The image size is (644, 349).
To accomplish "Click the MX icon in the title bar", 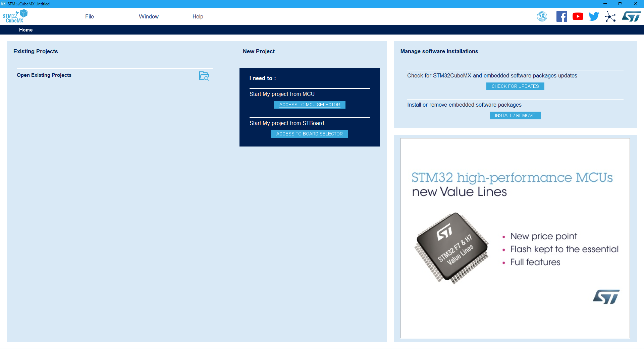I will [3, 4].
